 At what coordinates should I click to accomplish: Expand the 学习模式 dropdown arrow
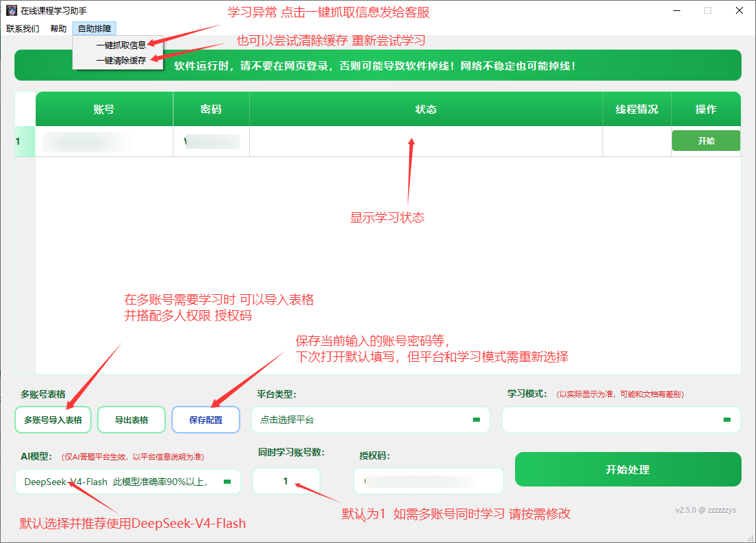point(726,420)
